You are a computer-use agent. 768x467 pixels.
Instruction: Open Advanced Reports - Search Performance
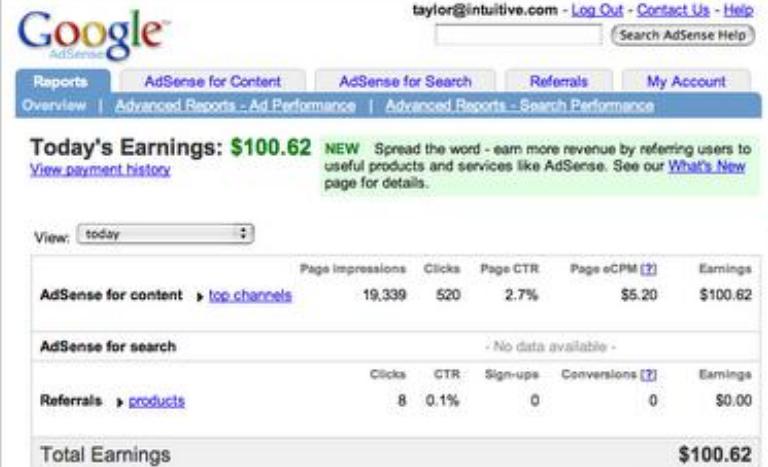click(x=520, y=105)
